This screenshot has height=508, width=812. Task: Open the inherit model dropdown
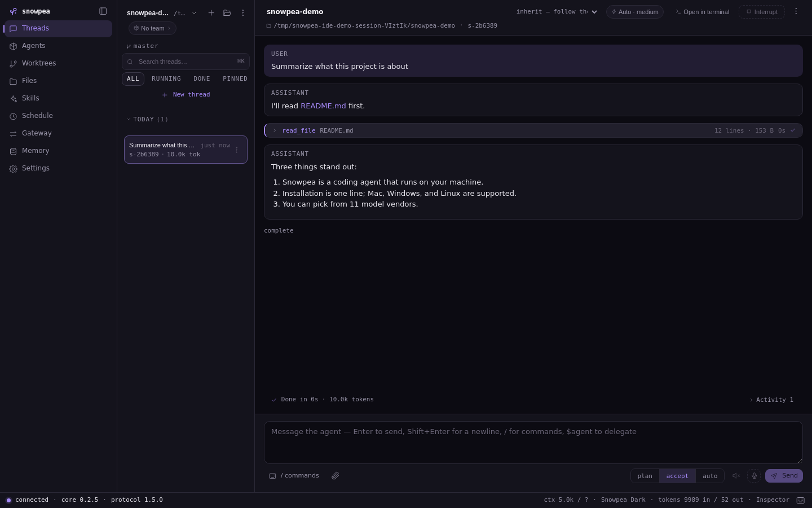click(x=557, y=12)
